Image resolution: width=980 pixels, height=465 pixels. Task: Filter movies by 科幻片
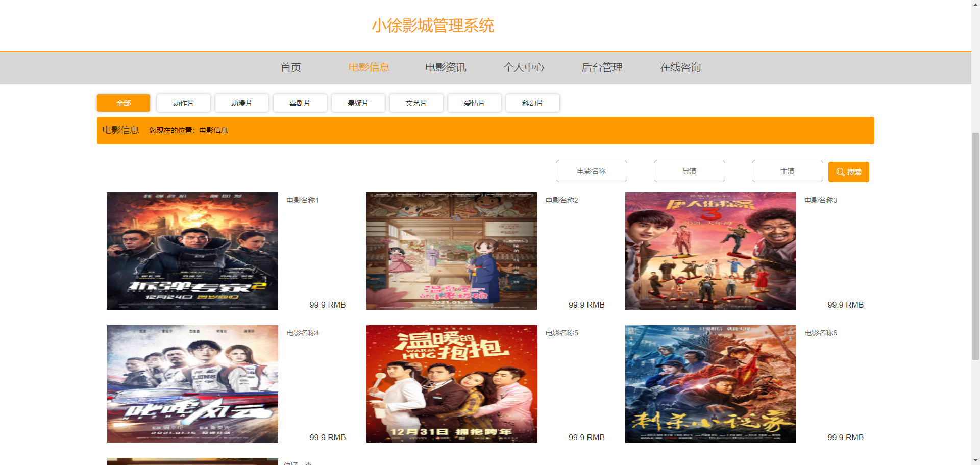pyautogui.click(x=533, y=103)
